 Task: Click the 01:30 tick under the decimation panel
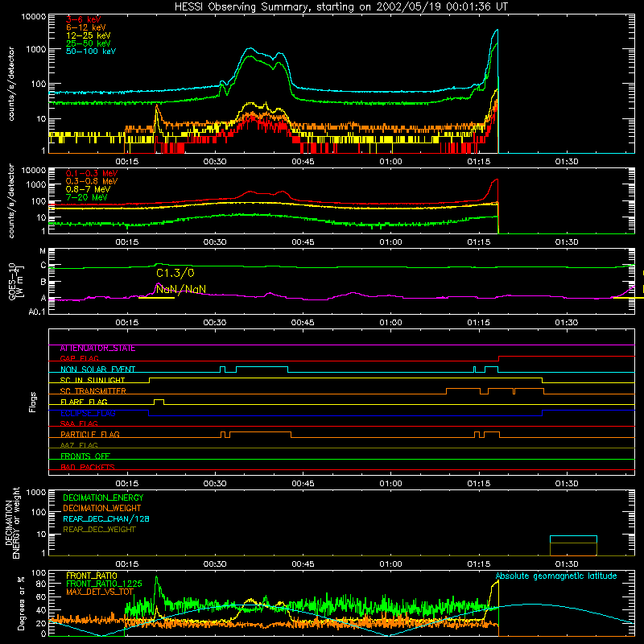tap(567, 564)
